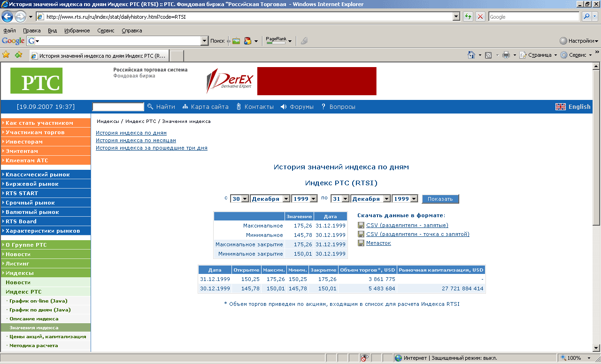Open start month dropdown Декабря
The image size is (601, 364).
(x=286, y=199)
